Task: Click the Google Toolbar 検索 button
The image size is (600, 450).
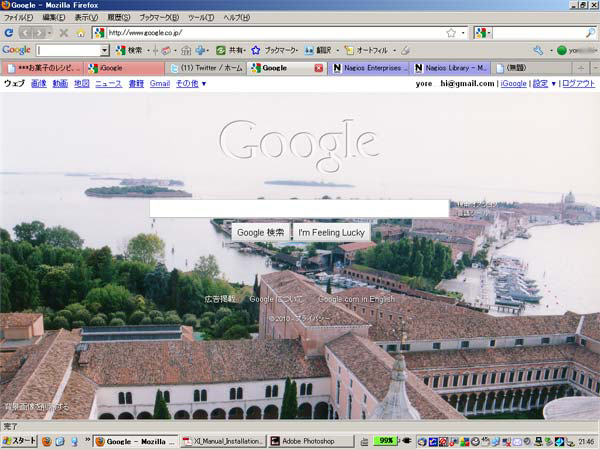Action: tap(129, 50)
